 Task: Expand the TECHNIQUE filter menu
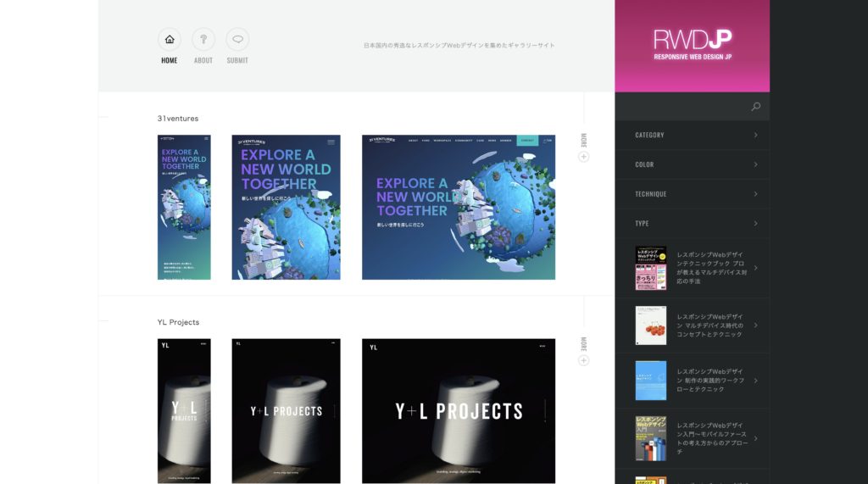[x=692, y=194]
